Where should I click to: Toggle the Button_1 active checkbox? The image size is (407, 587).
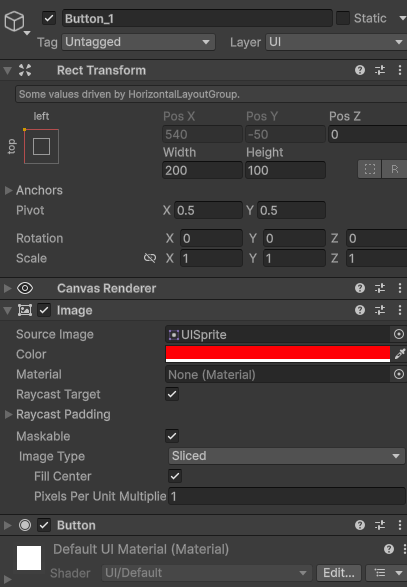tap(49, 18)
